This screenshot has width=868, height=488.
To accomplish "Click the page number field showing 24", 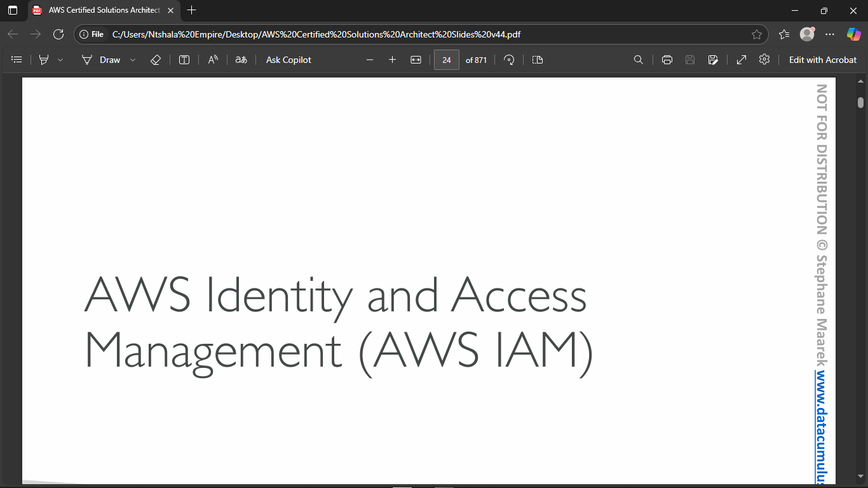I will [447, 60].
